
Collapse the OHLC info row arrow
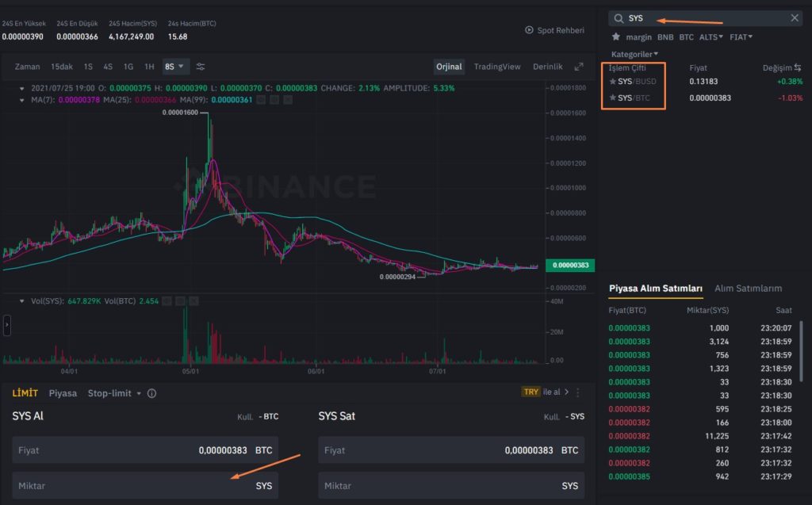click(x=21, y=89)
